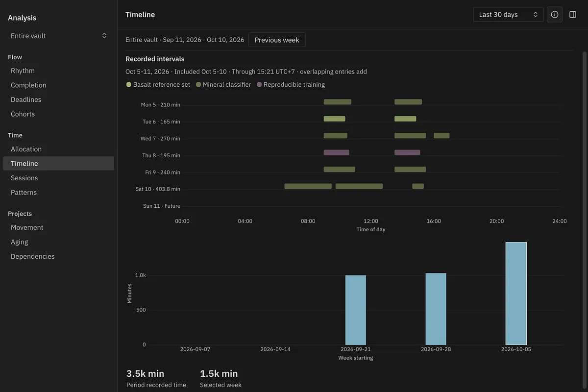588x392 pixels.
Task: Toggle the Basalt reference set legend item
Action: click(158, 85)
